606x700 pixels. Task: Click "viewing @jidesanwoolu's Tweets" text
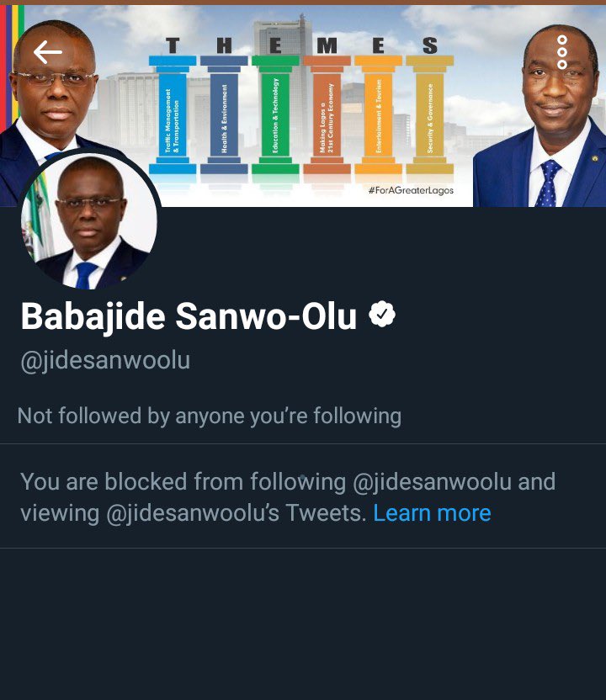193,513
